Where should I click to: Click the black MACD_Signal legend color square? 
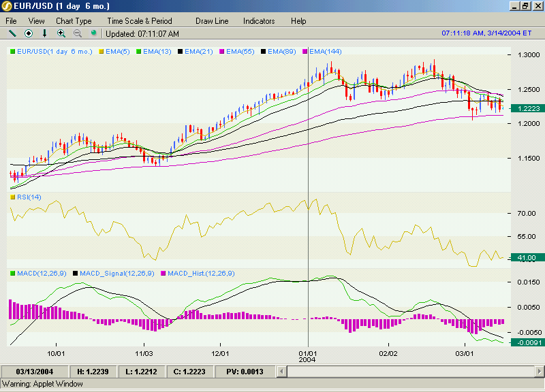click(x=75, y=274)
